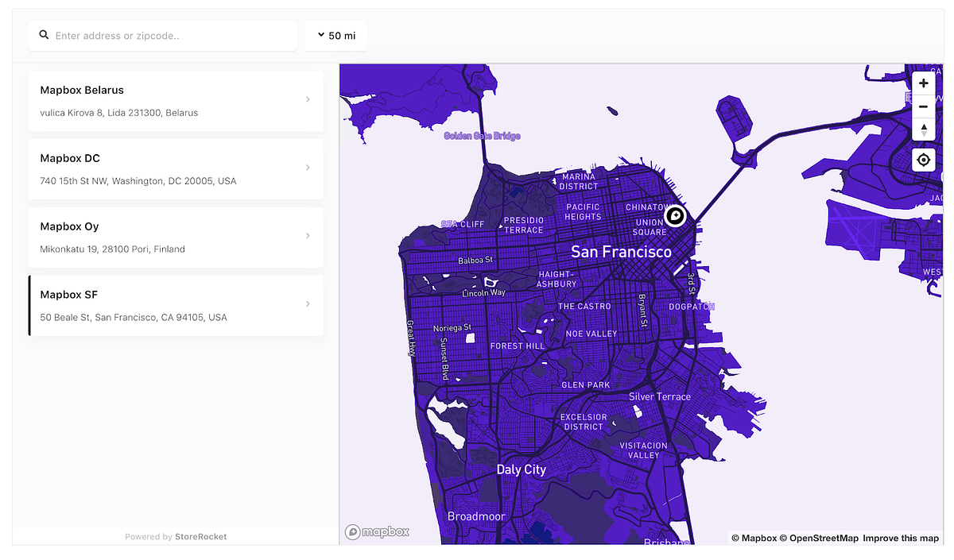Click the © Mapbox attribution link

coord(755,538)
